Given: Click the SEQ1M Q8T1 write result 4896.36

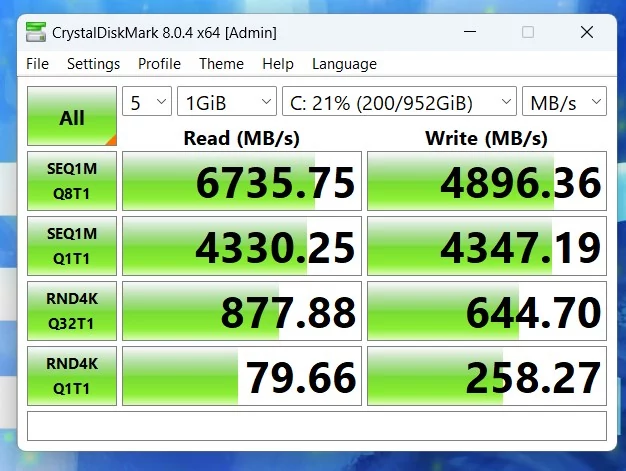Looking at the screenshot, I should 487,181.
